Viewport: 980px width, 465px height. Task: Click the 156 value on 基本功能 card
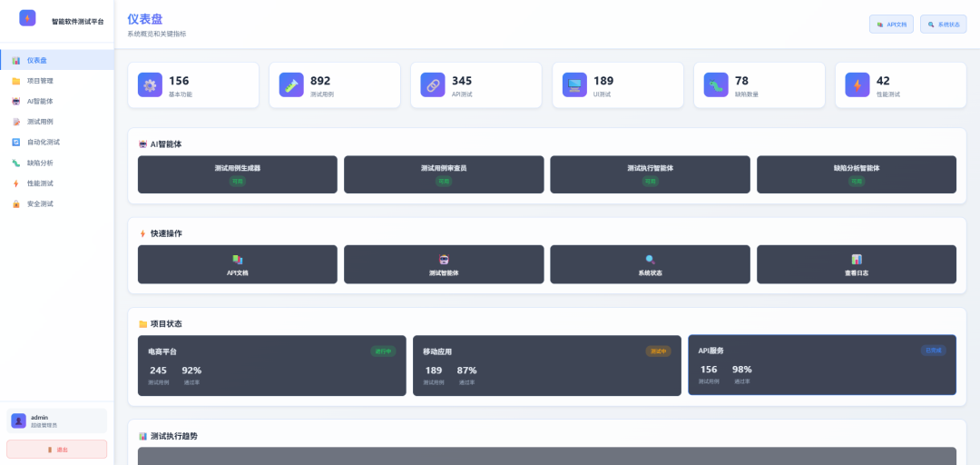(179, 81)
